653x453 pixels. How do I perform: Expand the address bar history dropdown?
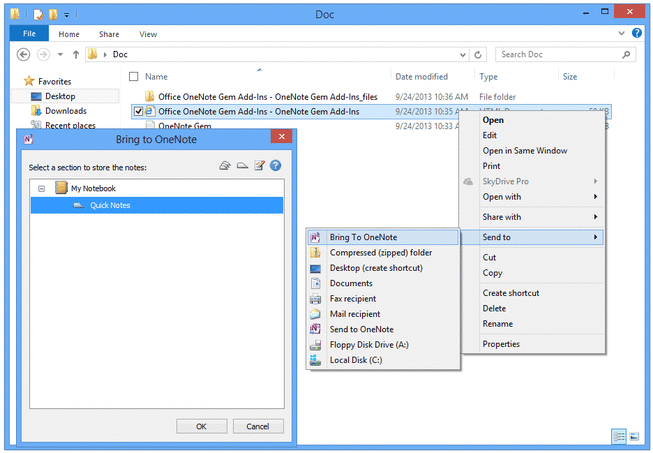pos(463,55)
